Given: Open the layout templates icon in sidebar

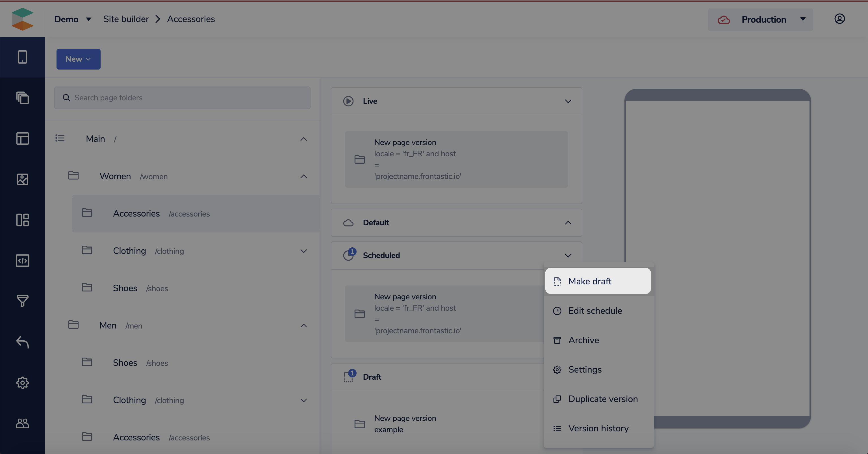Looking at the screenshot, I should (x=22, y=139).
